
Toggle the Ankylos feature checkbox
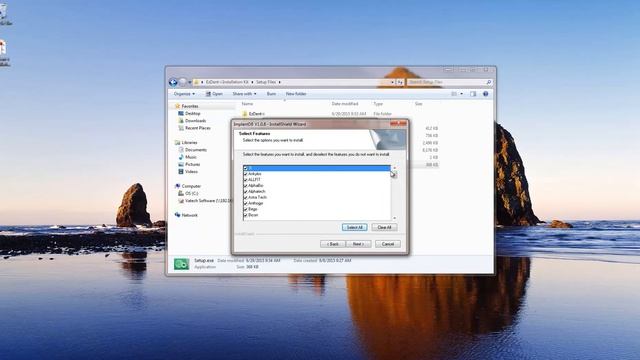(x=245, y=174)
